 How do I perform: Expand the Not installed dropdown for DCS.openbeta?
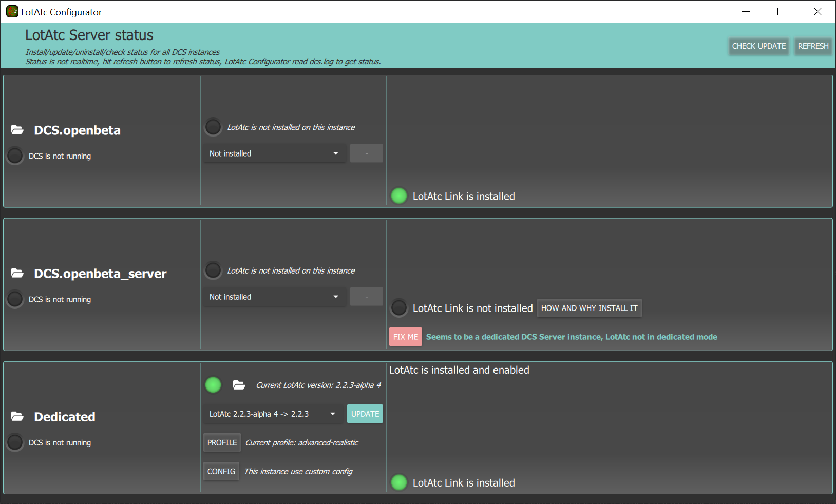click(274, 153)
